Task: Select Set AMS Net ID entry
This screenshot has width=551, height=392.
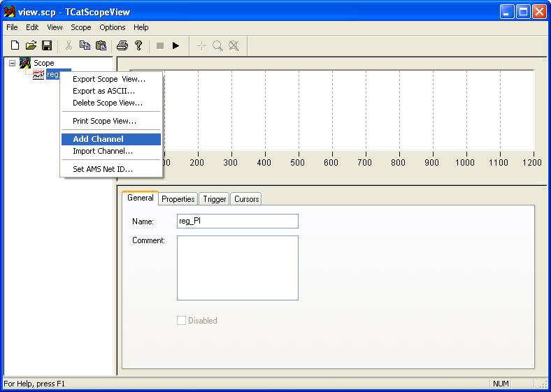Action: coord(111,169)
